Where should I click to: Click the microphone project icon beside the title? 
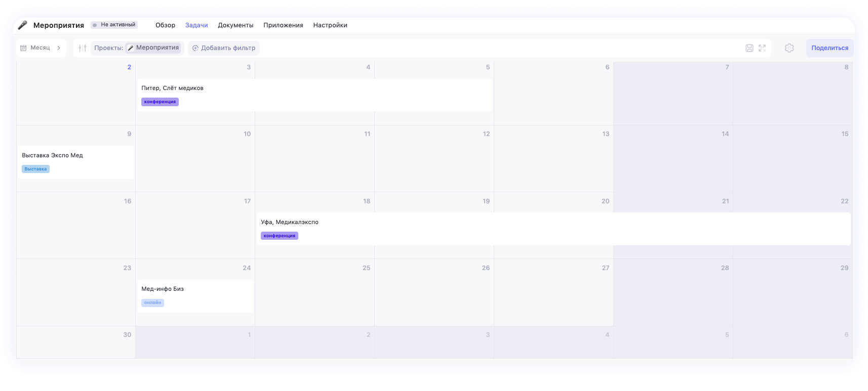(23, 25)
